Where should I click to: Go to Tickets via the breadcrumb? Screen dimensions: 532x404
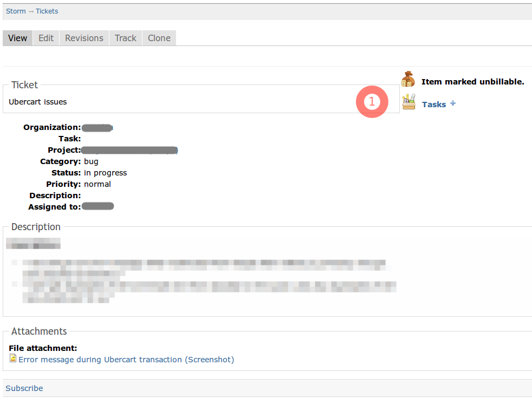pos(47,11)
